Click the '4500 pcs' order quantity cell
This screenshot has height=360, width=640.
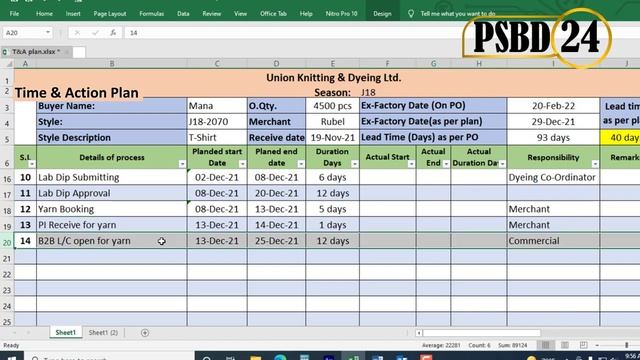pos(332,106)
